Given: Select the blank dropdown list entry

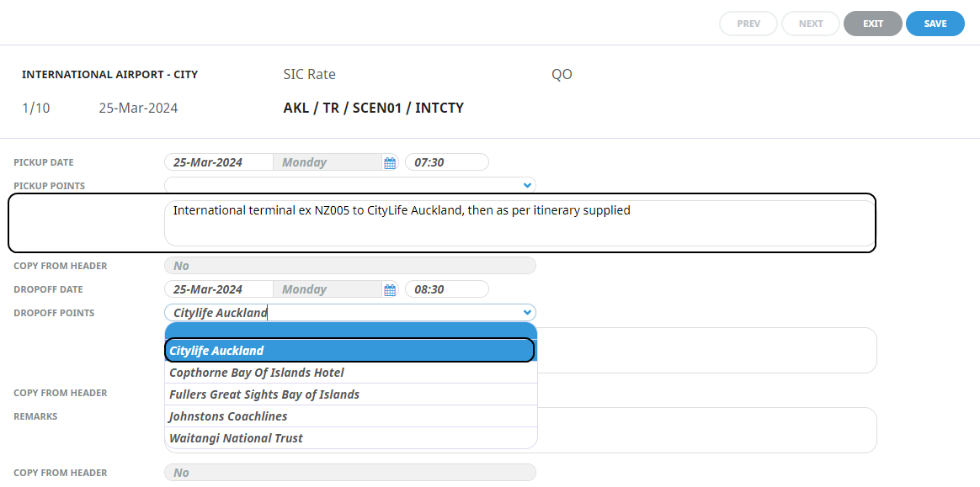Looking at the screenshot, I should [x=349, y=331].
